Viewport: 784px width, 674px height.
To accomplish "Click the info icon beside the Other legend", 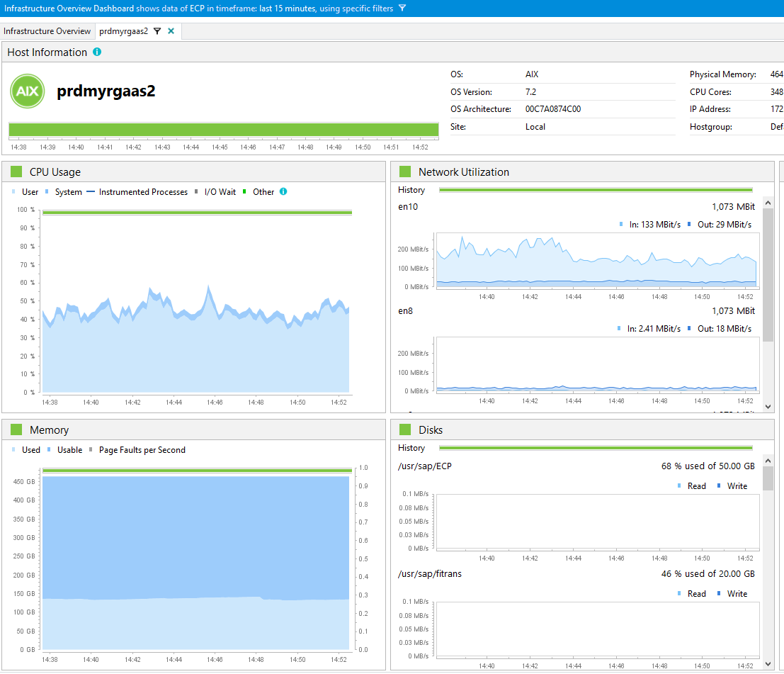I will tap(283, 191).
